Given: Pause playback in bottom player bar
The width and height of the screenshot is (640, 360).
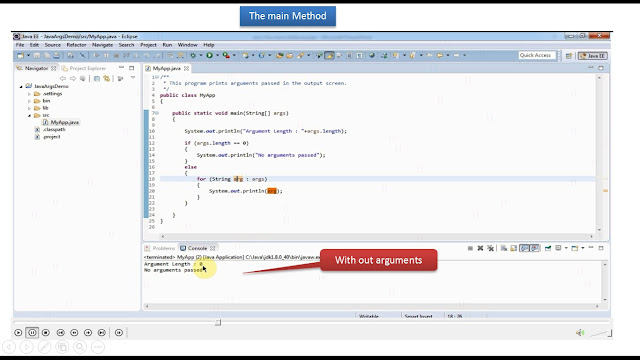Looking at the screenshot, I should (32, 333).
